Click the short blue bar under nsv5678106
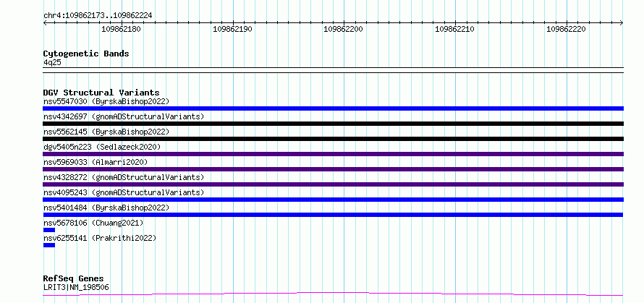Image resolution: width=644 pixels, height=303 pixels. (49, 230)
